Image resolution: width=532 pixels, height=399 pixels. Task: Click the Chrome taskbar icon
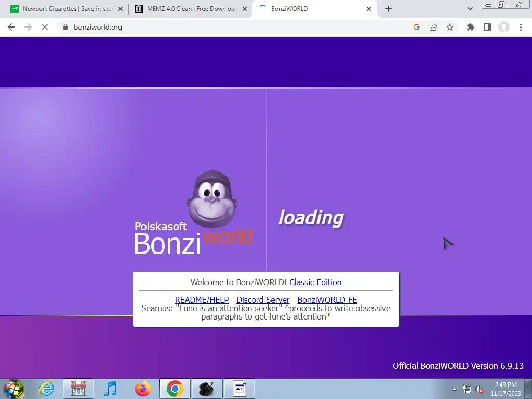(x=175, y=389)
